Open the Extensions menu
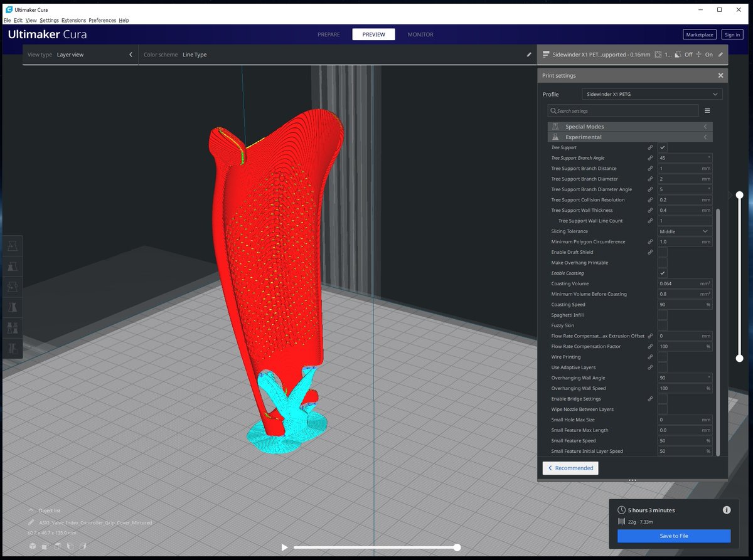The image size is (753, 560). 73,20
